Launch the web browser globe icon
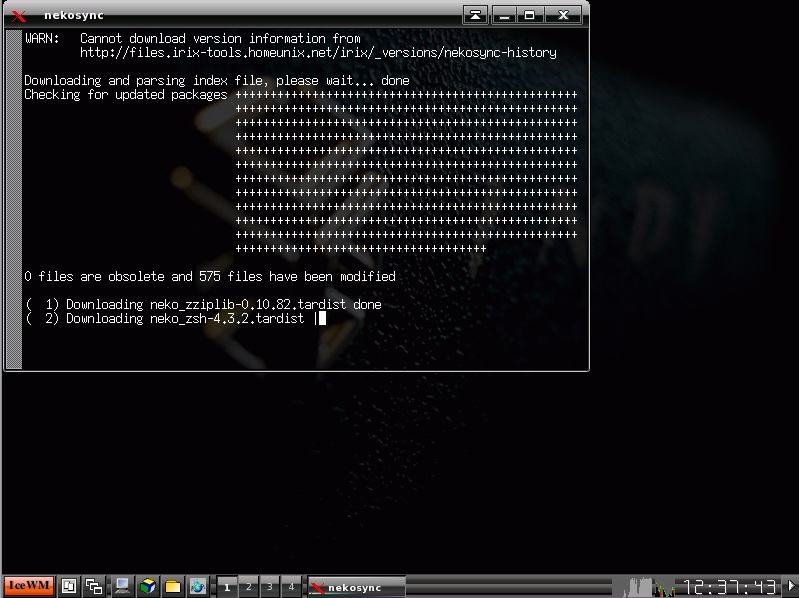Image resolution: width=799 pixels, height=598 pixels. [x=197, y=587]
